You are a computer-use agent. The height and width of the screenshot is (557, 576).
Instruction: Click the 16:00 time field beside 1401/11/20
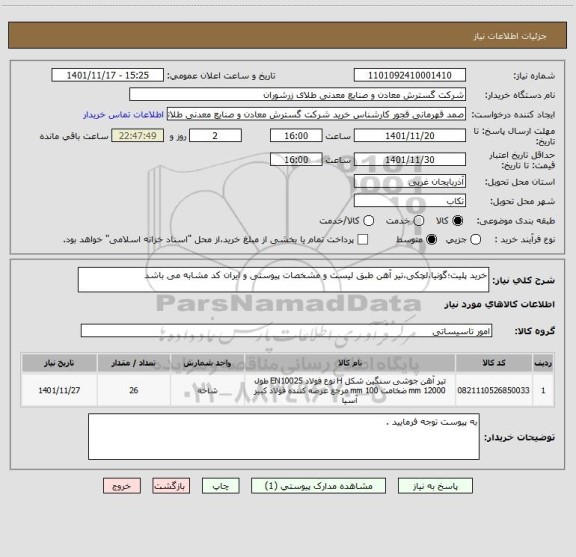click(x=296, y=136)
